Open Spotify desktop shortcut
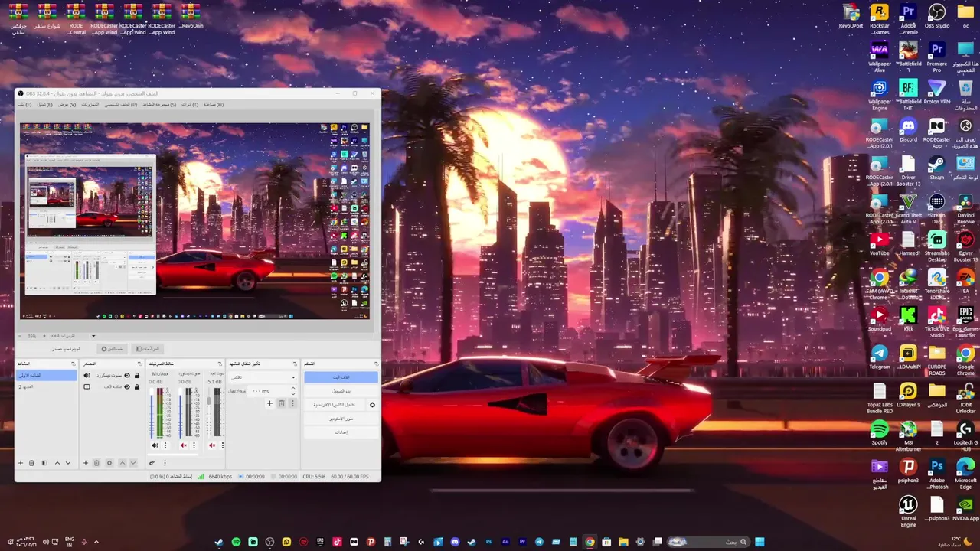 point(880,433)
